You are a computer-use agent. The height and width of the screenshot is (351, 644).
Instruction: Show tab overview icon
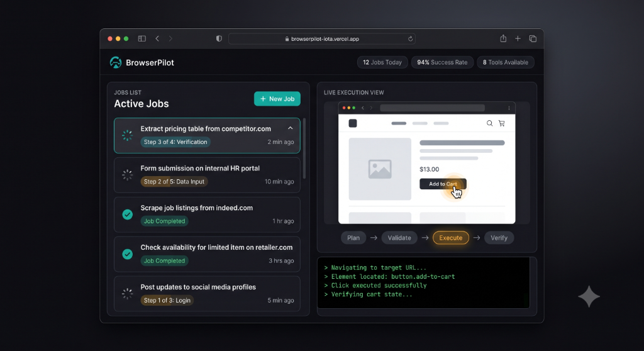[533, 38]
